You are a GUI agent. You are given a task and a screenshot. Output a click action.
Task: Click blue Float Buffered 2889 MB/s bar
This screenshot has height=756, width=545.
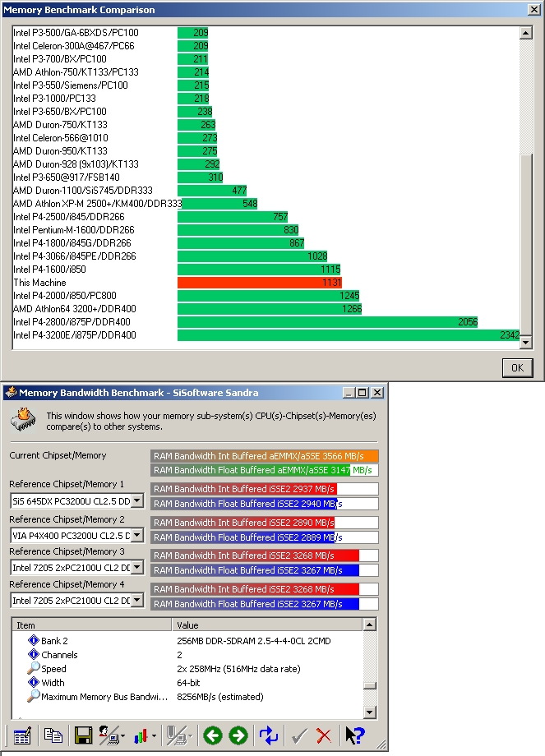(x=265, y=537)
